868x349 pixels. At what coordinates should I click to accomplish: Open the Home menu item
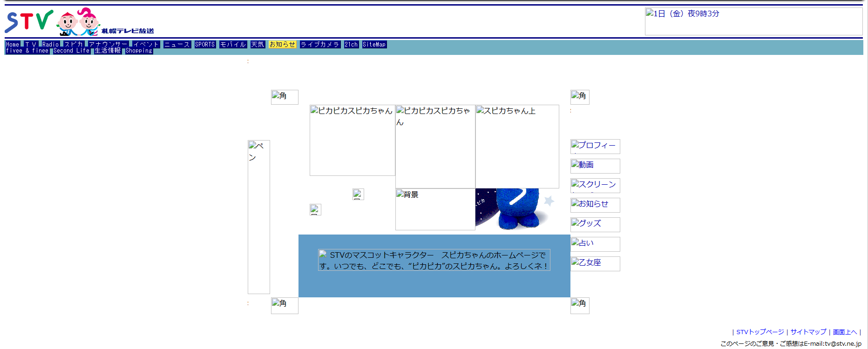(13, 45)
